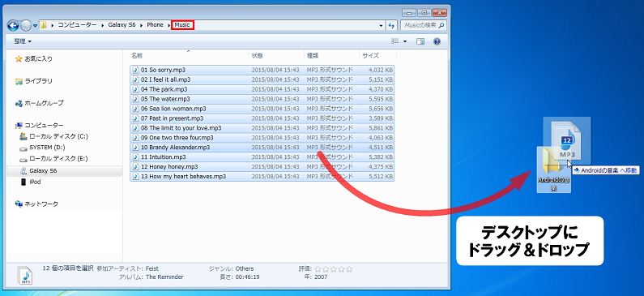
Task: Click the star icon beside お気に入り
Action: 19,58
